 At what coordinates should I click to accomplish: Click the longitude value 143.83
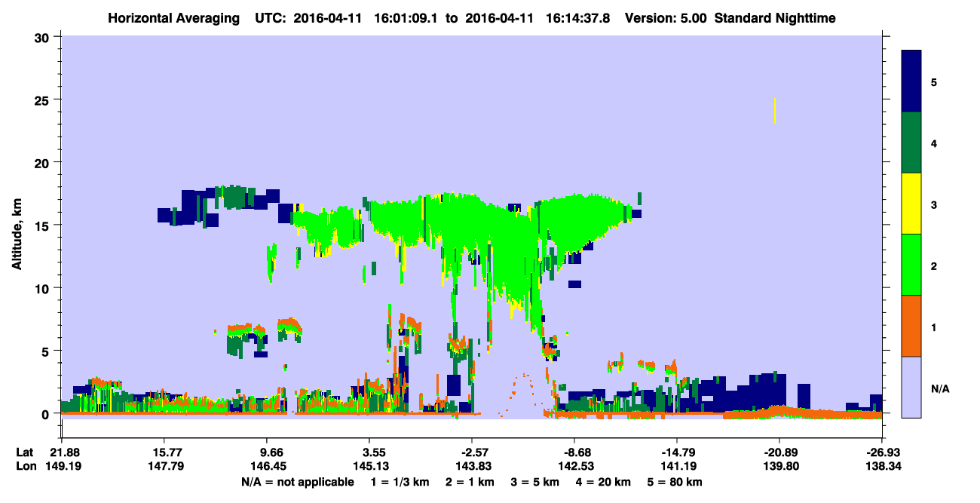[x=474, y=466]
